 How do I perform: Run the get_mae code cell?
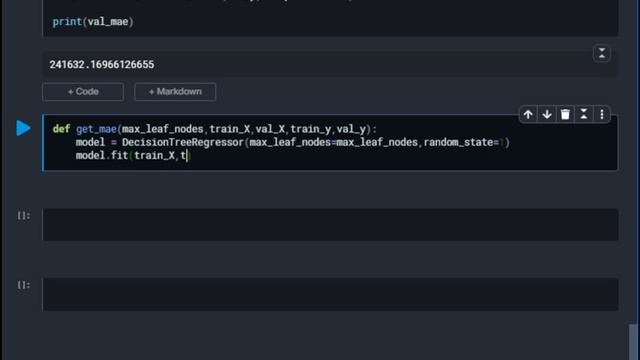coord(23,128)
